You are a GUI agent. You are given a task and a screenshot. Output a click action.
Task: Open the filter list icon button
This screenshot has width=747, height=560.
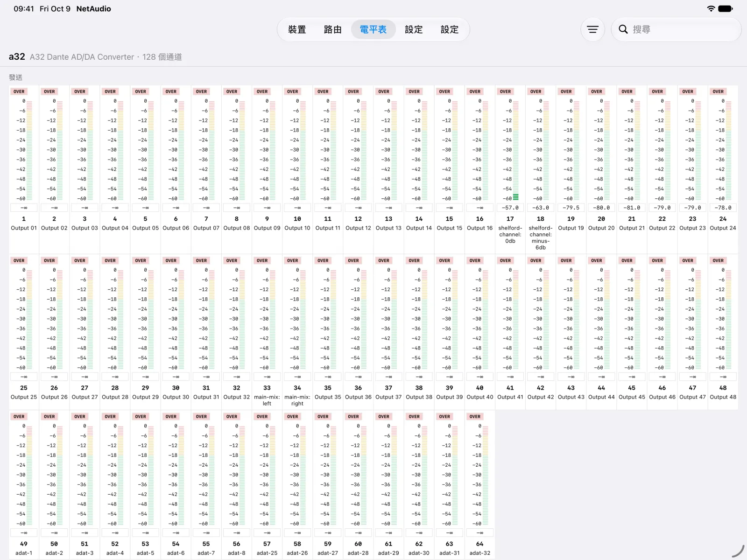(x=592, y=29)
